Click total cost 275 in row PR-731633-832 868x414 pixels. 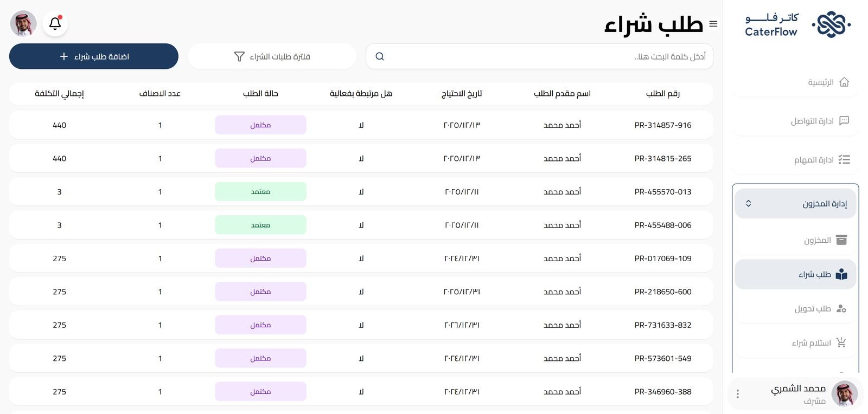tap(60, 325)
